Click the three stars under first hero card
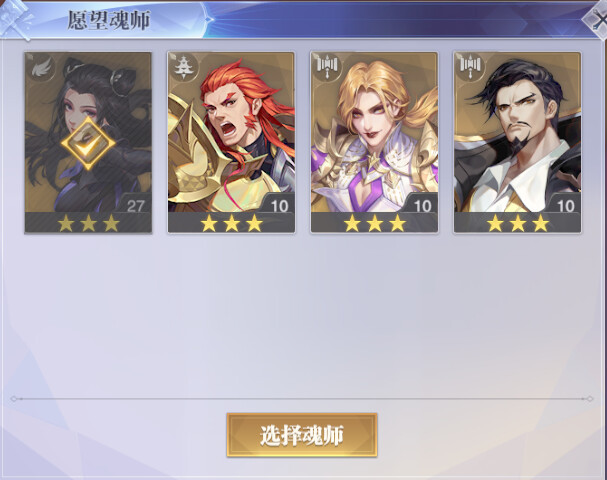 88,223
